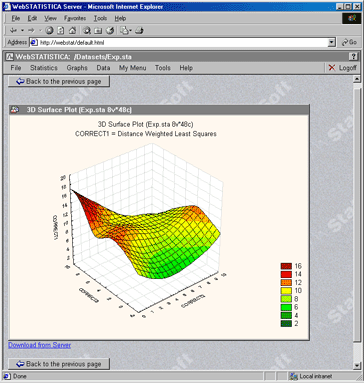This screenshot has height=383, width=364.
Task: Click the browser Stop icon
Action: 49,31
